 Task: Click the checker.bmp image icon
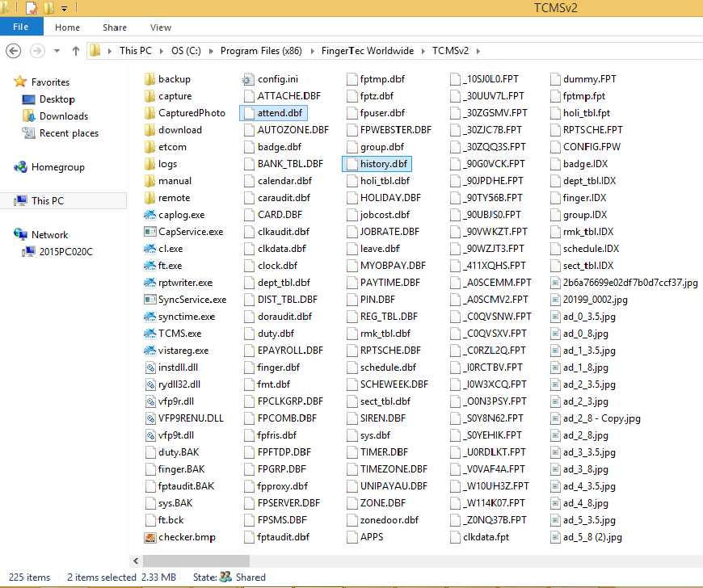click(149, 537)
